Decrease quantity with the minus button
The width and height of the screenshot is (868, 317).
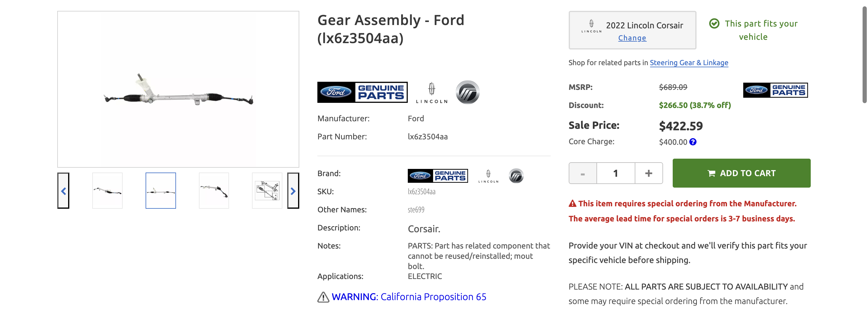click(x=583, y=173)
